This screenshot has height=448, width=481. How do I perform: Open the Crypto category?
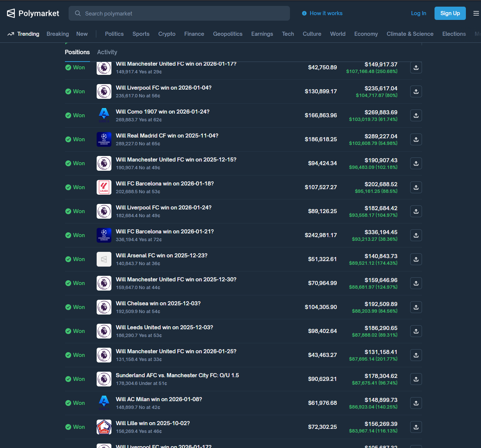pos(167,34)
